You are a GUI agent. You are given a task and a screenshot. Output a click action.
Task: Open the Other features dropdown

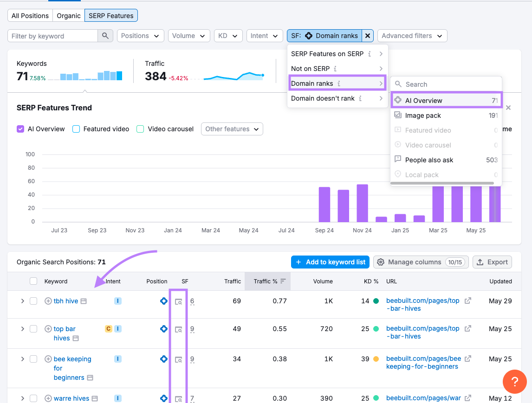tap(232, 129)
